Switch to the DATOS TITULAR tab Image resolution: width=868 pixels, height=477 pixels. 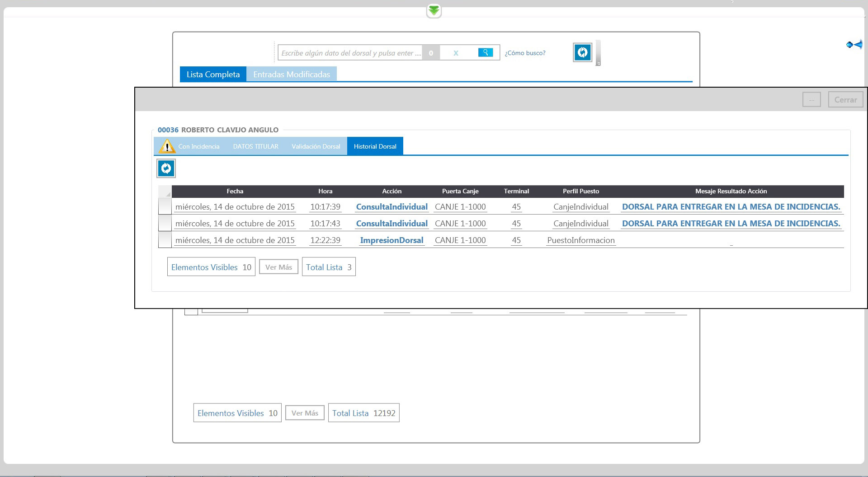pos(255,146)
